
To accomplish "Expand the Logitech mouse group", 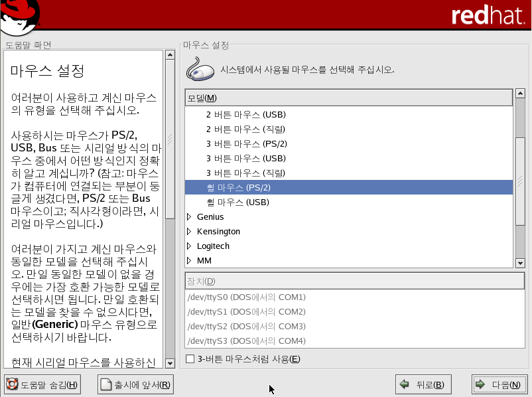I will click(189, 246).
